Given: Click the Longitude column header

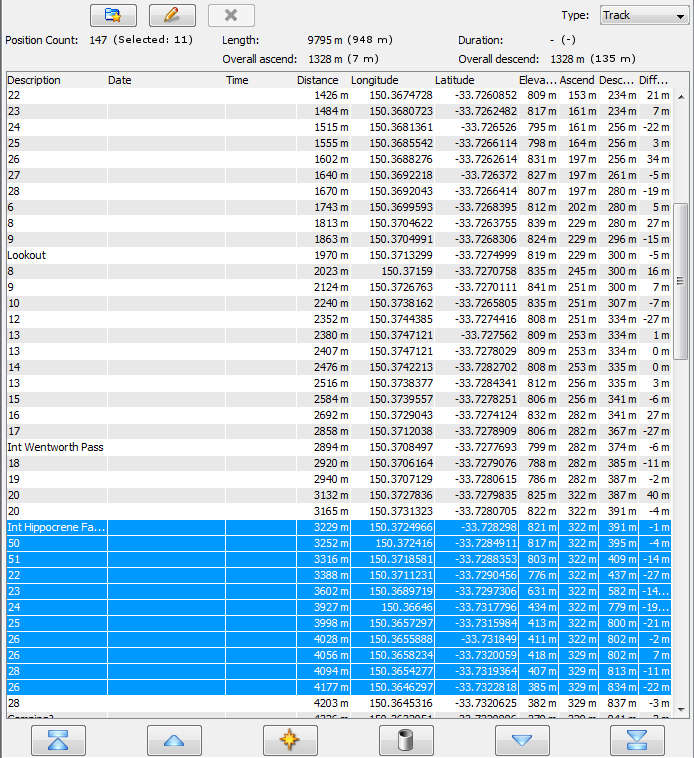Looking at the screenshot, I should pyautogui.click(x=374, y=80).
